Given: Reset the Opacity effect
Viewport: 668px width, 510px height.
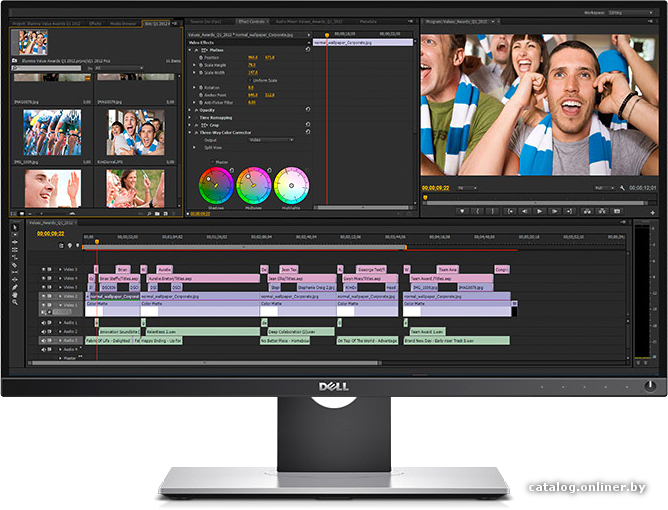Looking at the screenshot, I should click(308, 109).
